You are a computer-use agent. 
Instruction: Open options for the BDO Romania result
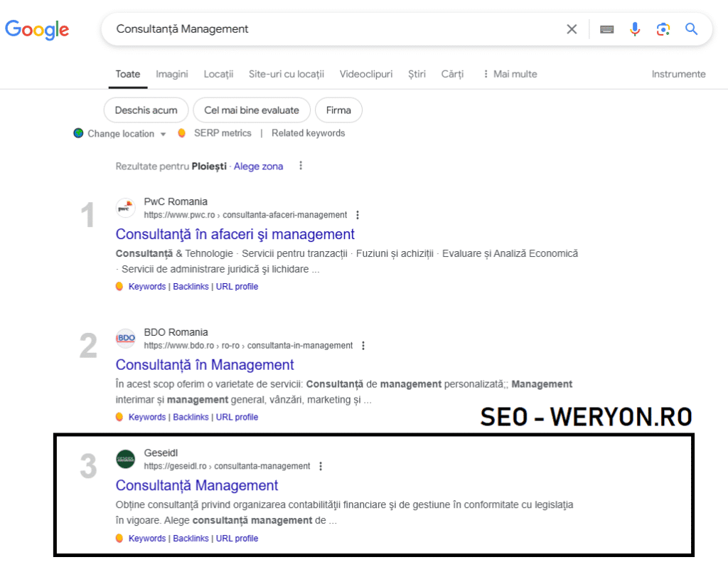point(363,346)
